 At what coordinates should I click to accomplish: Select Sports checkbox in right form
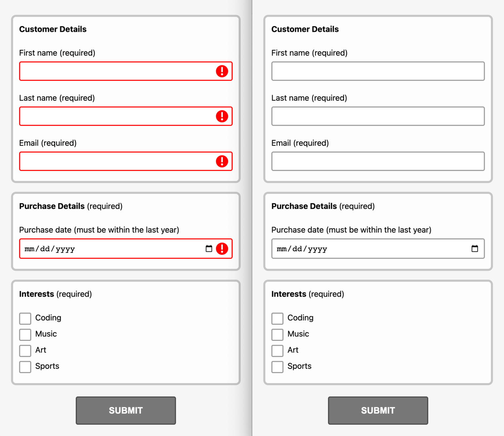(277, 366)
